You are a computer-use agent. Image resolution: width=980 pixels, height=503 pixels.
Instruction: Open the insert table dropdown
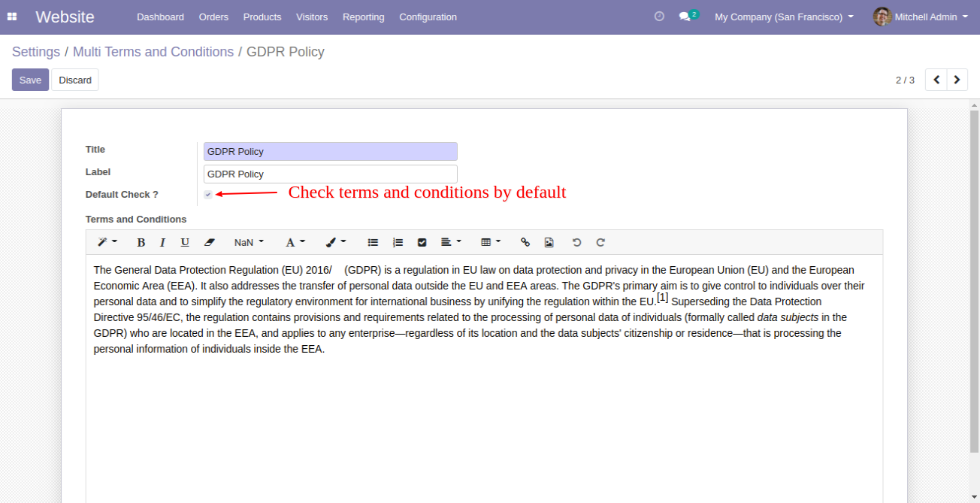[x=491, y=242]
